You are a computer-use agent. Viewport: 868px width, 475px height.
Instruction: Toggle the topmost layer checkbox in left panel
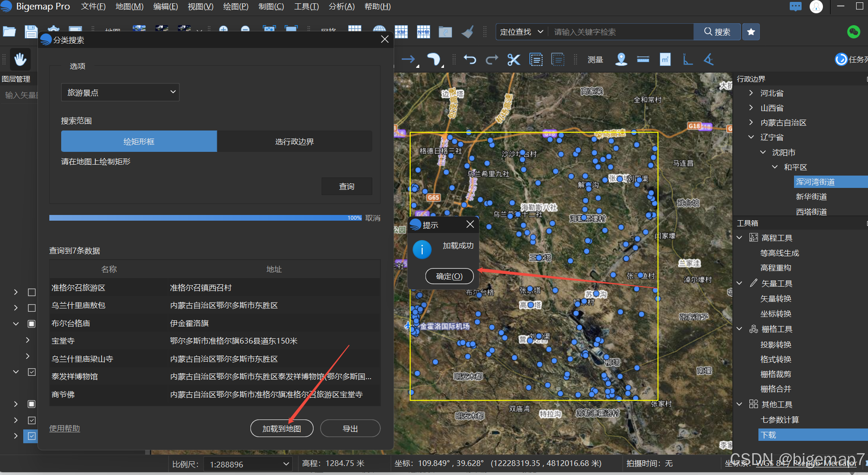click(x=32, y=292)
